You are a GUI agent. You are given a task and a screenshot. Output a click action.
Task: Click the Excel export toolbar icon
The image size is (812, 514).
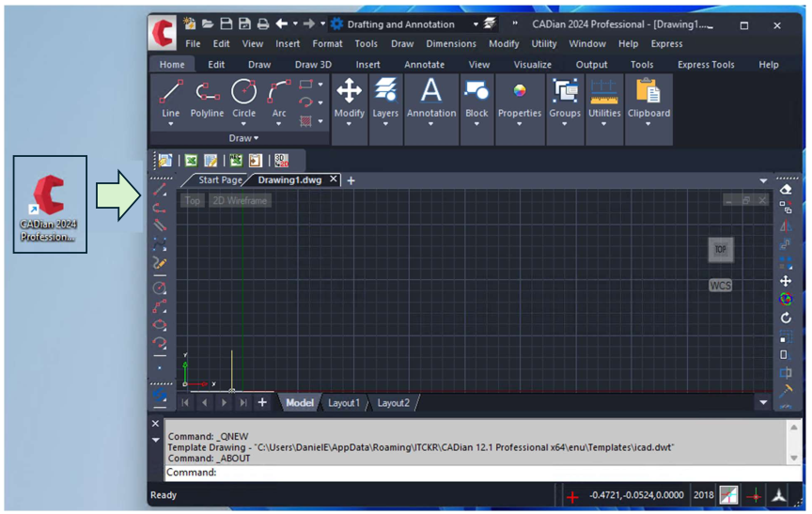click(191, 161)
